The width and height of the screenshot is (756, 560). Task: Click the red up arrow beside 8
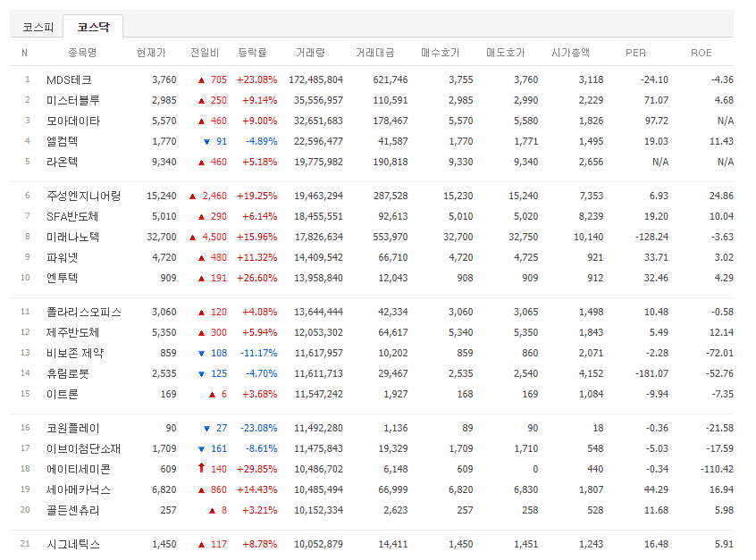click(212, 511)
